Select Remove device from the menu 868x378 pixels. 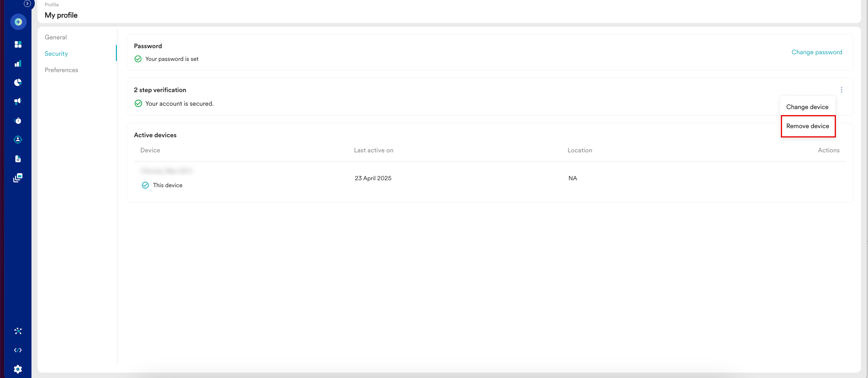coord(807,126)
